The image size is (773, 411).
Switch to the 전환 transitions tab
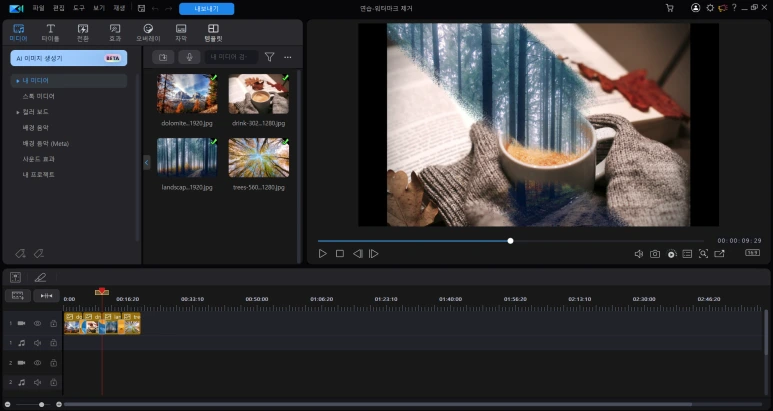[x=83, y=33]
